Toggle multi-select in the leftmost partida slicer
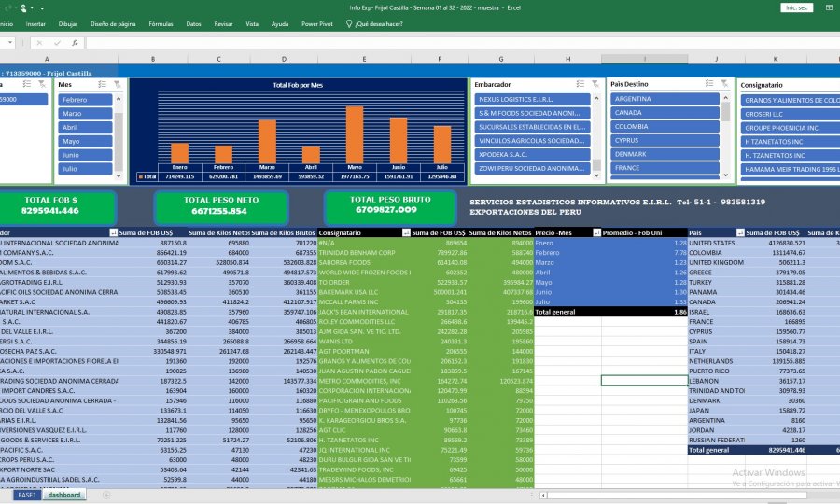This screenshot has width=840, height=504. [x=27, y=85]
